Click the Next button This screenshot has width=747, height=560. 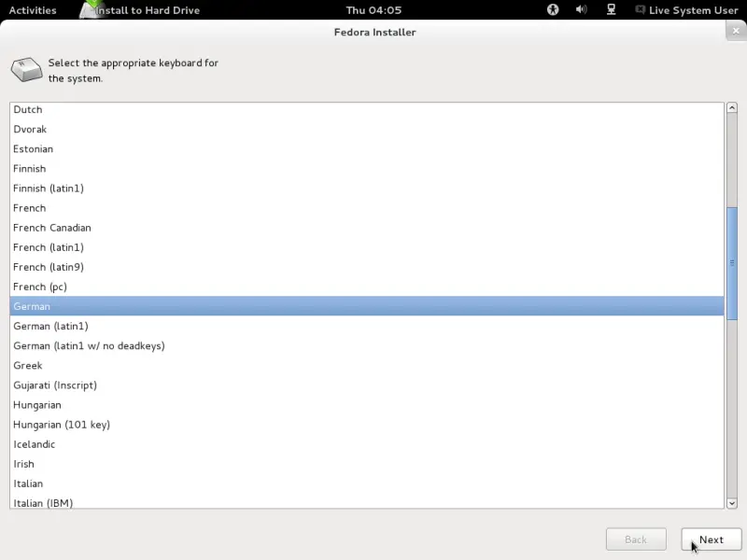[711, 539]
